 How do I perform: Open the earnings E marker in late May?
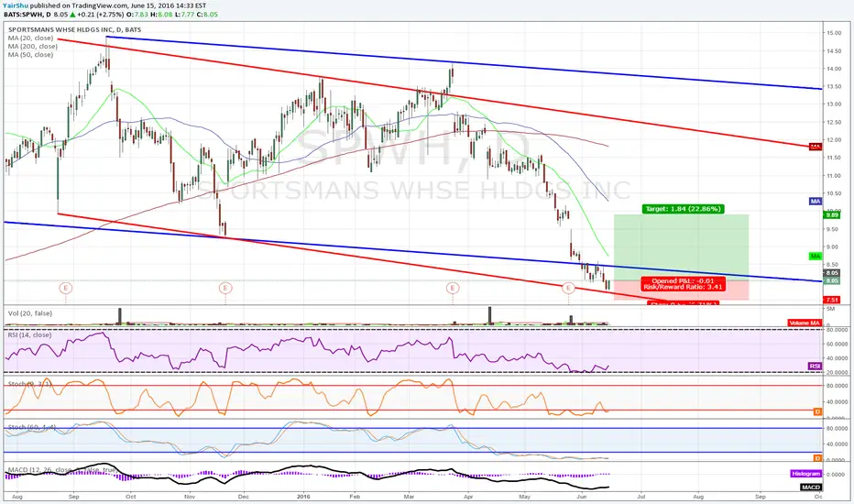point(568,288)
